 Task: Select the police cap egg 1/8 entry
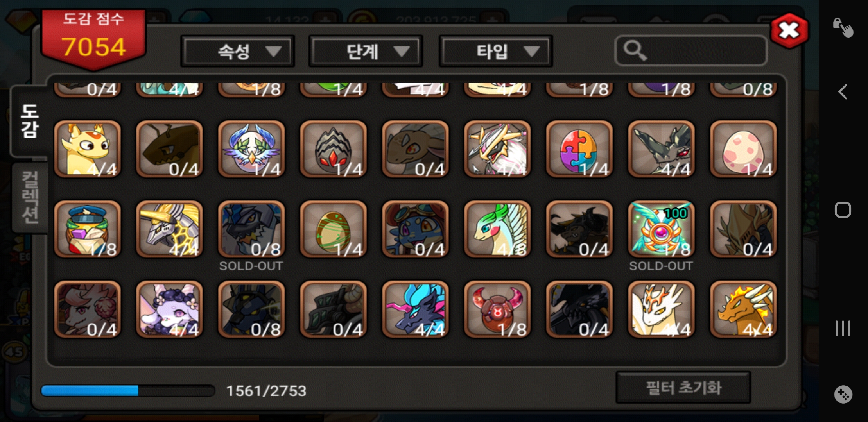click(x=88, y=229)
